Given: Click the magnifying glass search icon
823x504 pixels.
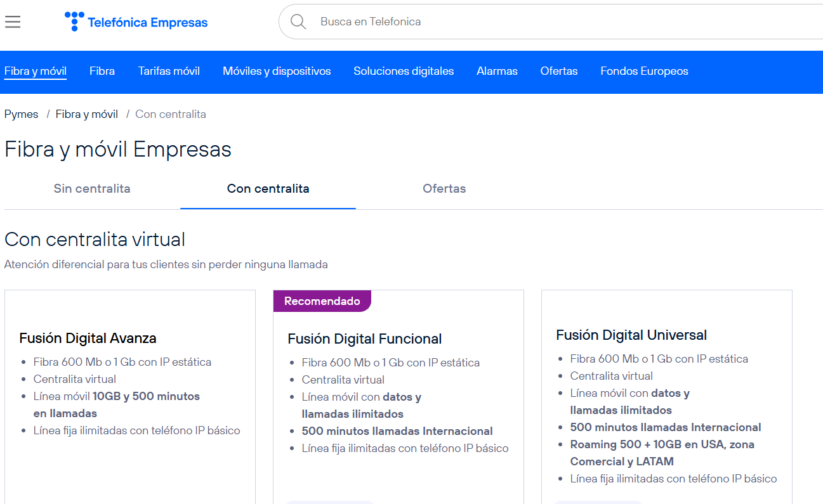Looking at the screenshot, I should click(298, 22).
